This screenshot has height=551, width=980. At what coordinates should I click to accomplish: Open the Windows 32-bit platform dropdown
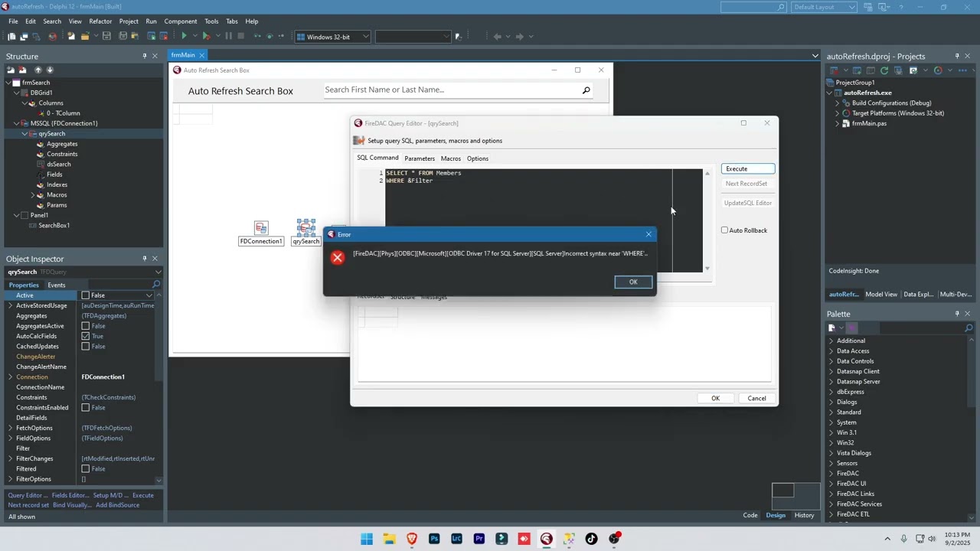pyautogui.click(x=333, y=37)
